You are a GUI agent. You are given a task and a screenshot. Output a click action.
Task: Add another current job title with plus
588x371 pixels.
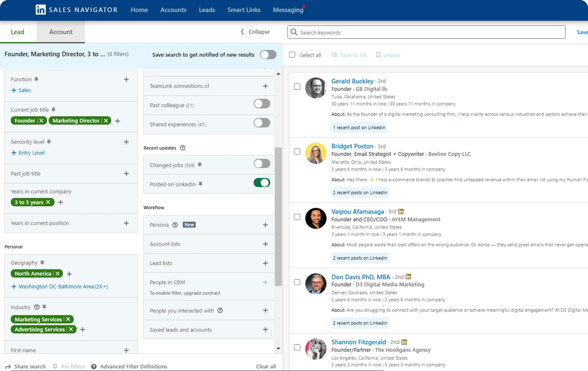117,121
